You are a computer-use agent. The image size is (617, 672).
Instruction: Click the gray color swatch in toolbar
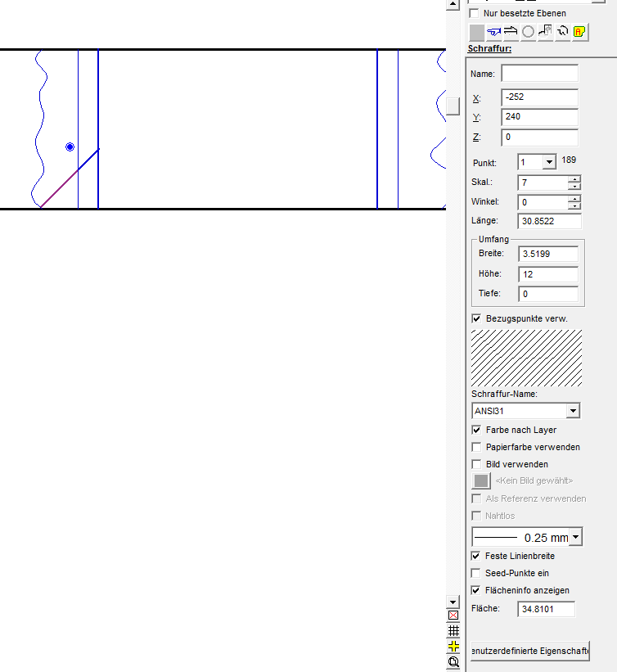pyautogui.click(x=476, y=32)
